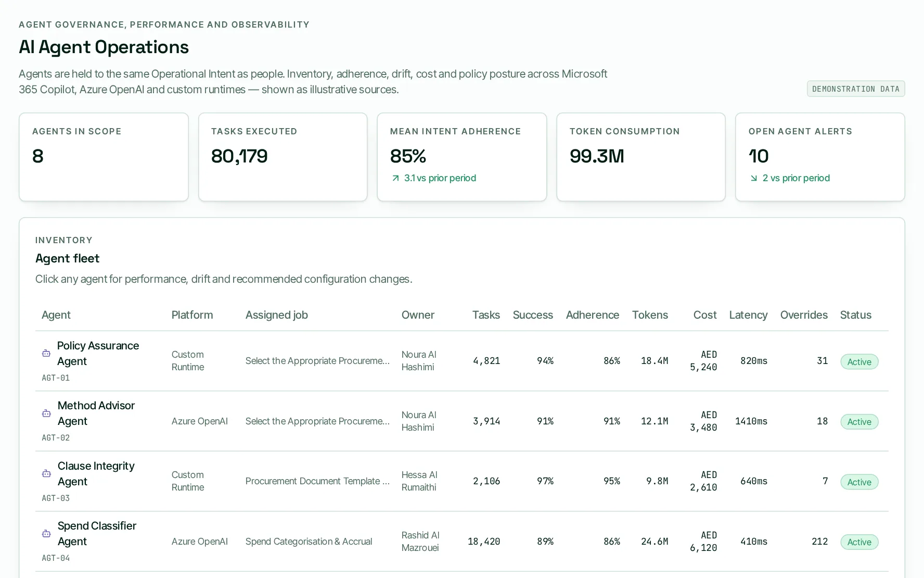Click the '1410ms' latency value
This screenshot has width=924, height=578.
coord(751,421)
